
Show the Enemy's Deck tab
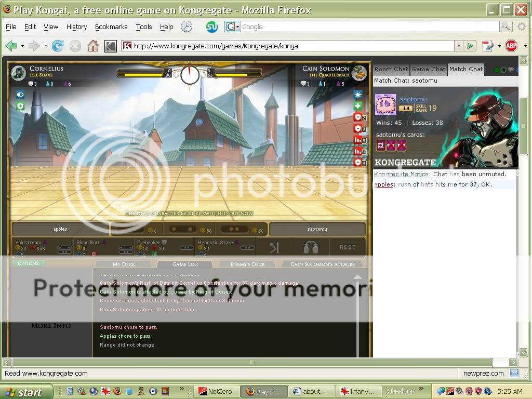coord(247,264)
